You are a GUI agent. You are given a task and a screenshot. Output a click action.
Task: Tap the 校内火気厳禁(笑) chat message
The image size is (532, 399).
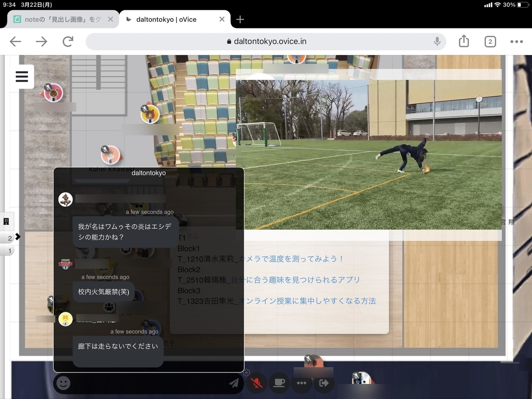[104, 292]
